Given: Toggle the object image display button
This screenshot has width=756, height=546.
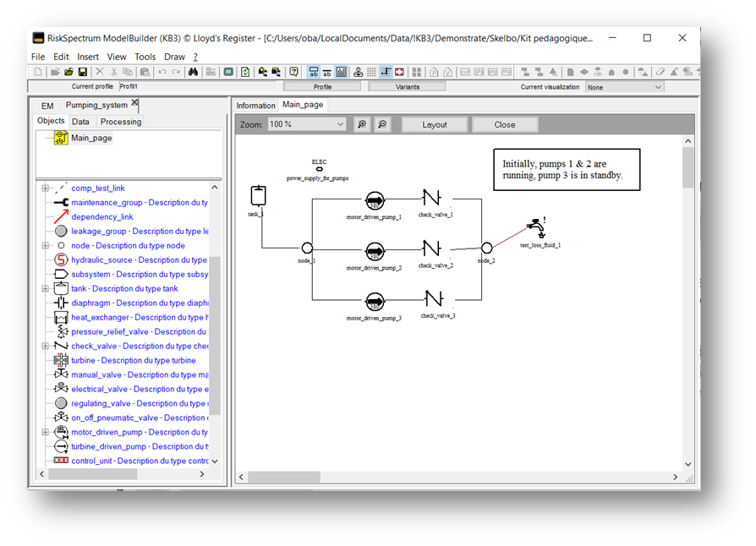Looking at the screenshot, I should 341,72.
